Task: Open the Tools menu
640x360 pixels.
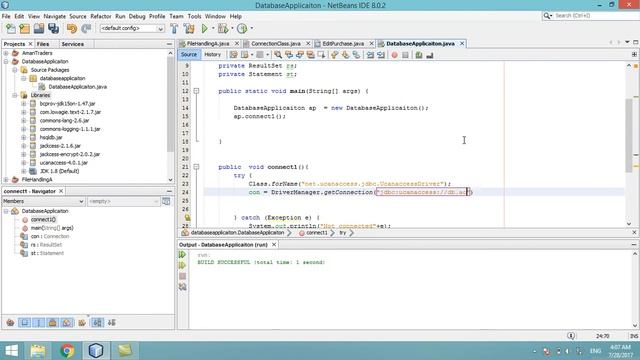Action: [194, 16]
